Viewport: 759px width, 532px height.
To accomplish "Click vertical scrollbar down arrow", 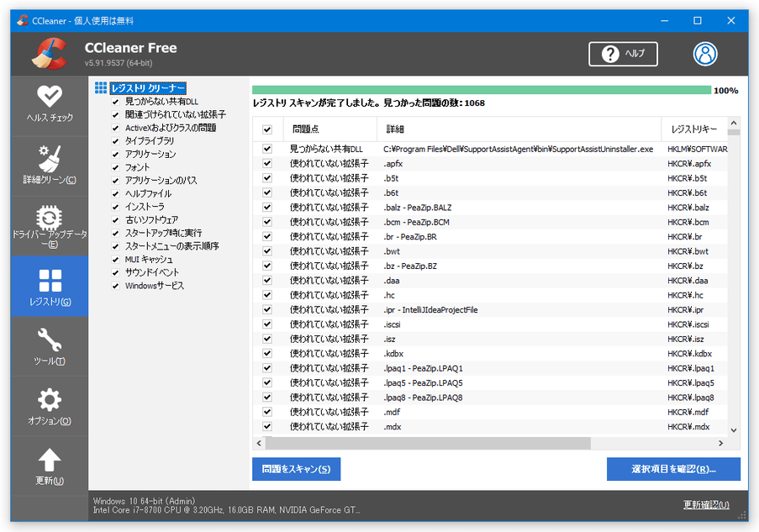I will (x=734, y=429).
